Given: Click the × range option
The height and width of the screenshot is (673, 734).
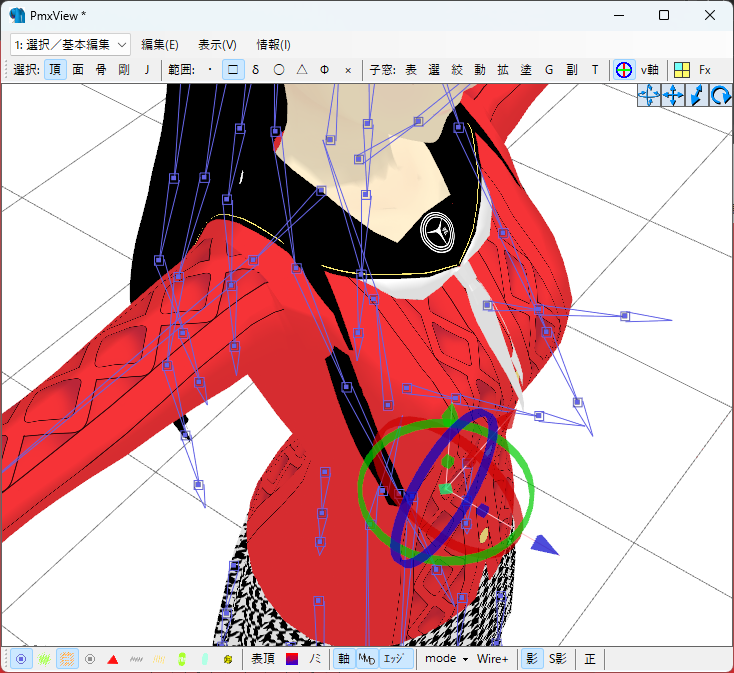Looking at the screenshot, I should tap(348, 70).
